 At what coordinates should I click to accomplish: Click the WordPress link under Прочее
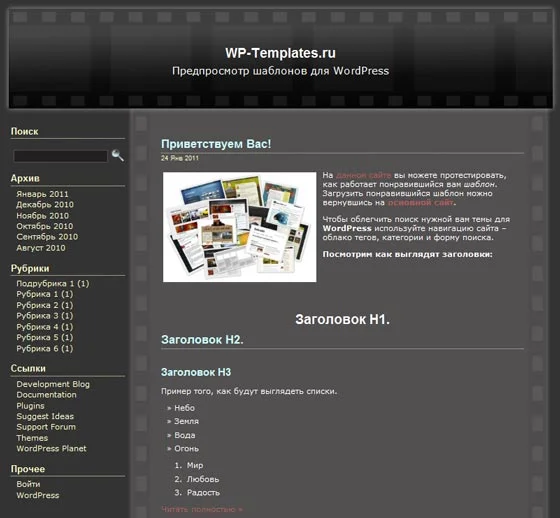pos(38,495)
